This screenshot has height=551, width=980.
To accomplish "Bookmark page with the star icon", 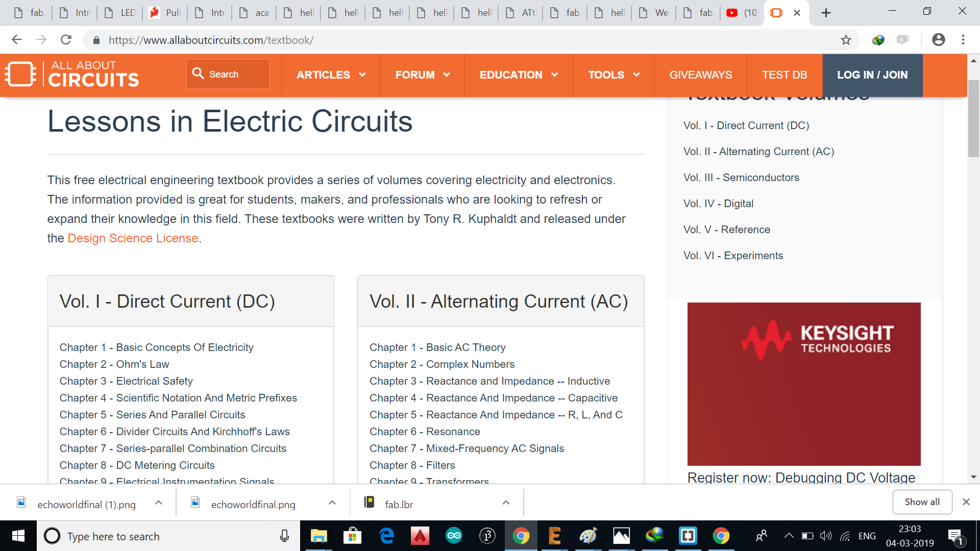I will coord(846,40).
